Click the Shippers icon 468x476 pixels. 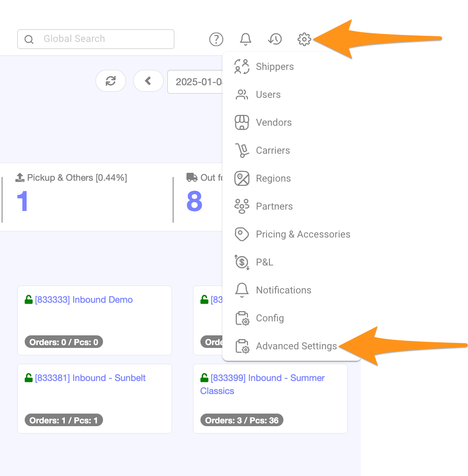click(242, 67)
